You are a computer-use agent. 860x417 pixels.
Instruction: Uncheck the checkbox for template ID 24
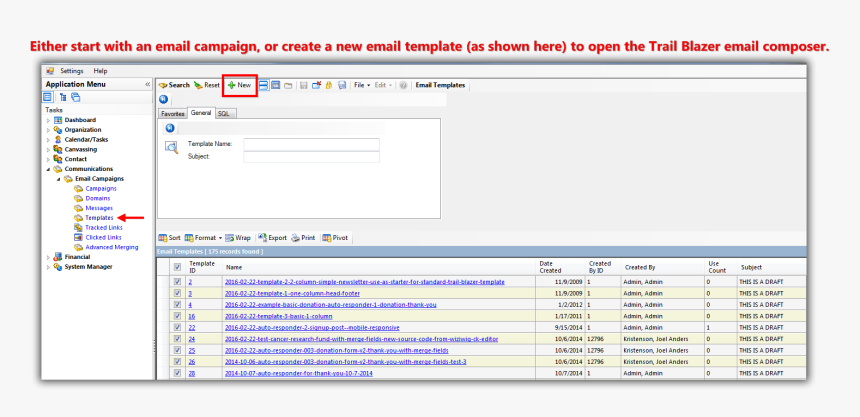coord(177,339)
